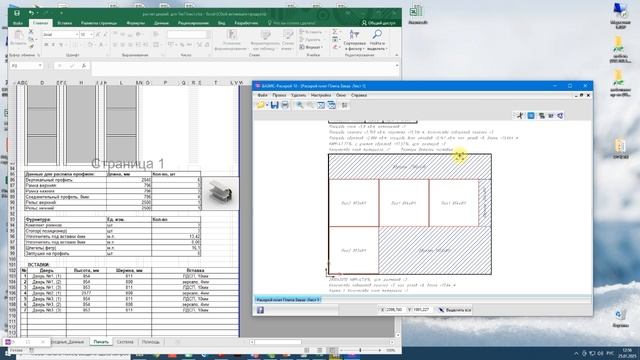Open the font name dropdown in Excel
640x360 pixels.
(x=76, y=35)
